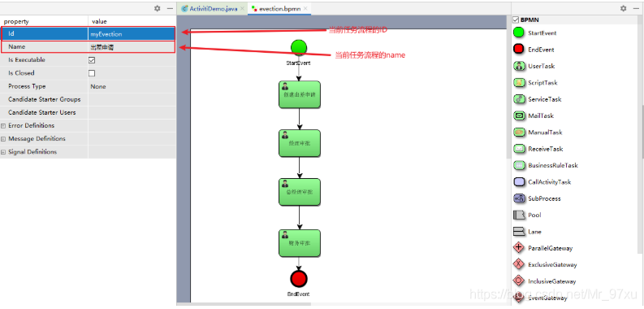Switch to evection.bpmn tab

(x=279, y=9)
